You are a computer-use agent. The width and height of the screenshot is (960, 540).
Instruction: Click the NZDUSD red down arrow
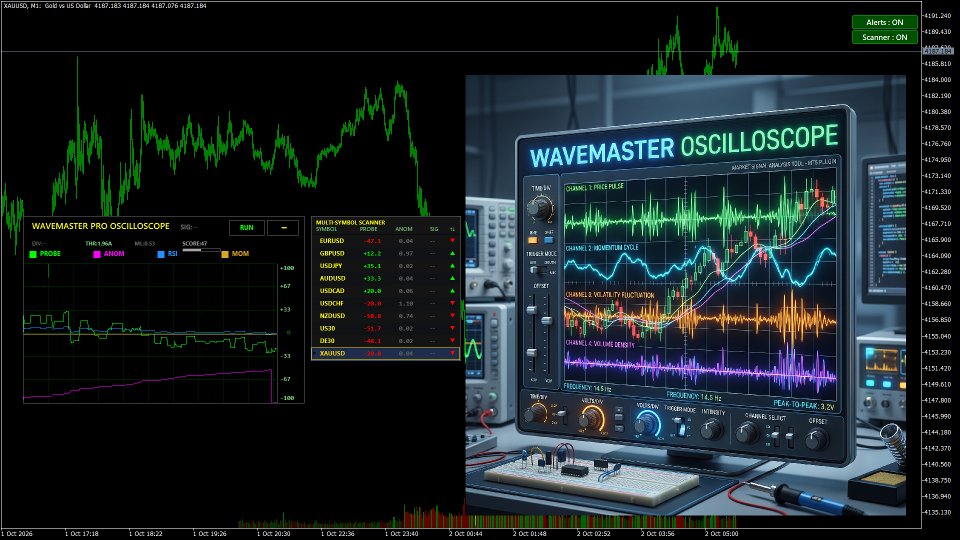coord(452,315)
